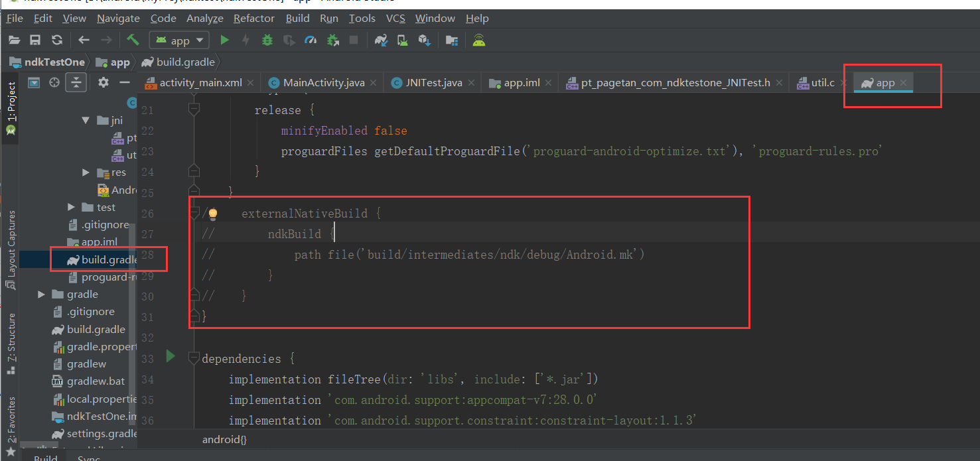Synchronize project with the refresh icon
Image resolution: width=980 pixels, height=461 pixels.
(57, 40)
